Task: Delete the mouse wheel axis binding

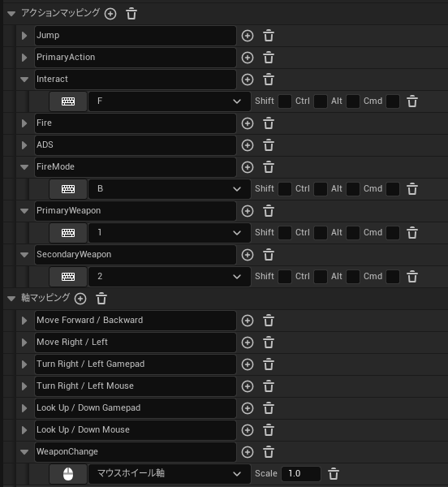Action: (334, 474)
